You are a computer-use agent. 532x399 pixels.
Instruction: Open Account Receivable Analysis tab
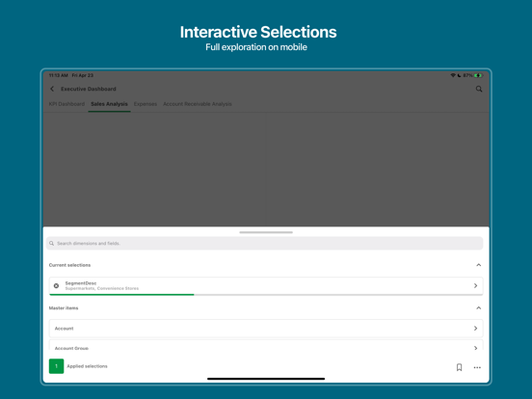[x=198, y=104]
